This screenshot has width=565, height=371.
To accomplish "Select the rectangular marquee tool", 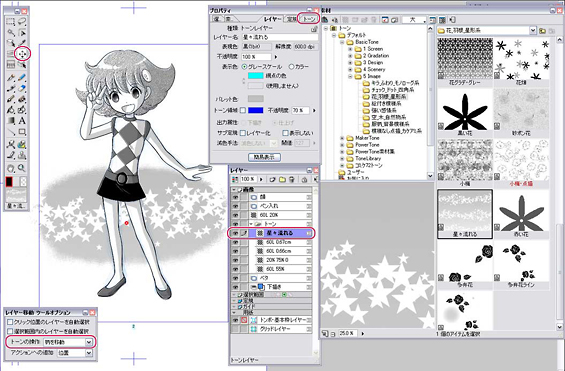I will pyautogui.click(x=11, y=22).
